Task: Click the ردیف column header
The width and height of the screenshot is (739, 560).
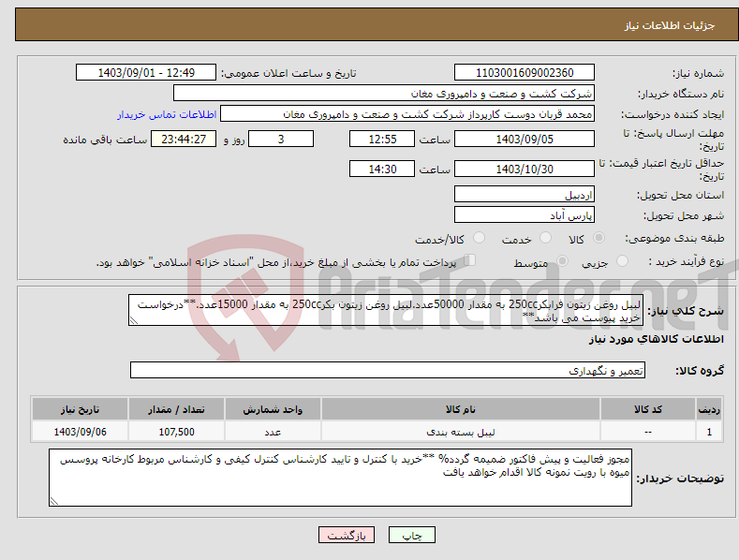Action: click(709, 409)
